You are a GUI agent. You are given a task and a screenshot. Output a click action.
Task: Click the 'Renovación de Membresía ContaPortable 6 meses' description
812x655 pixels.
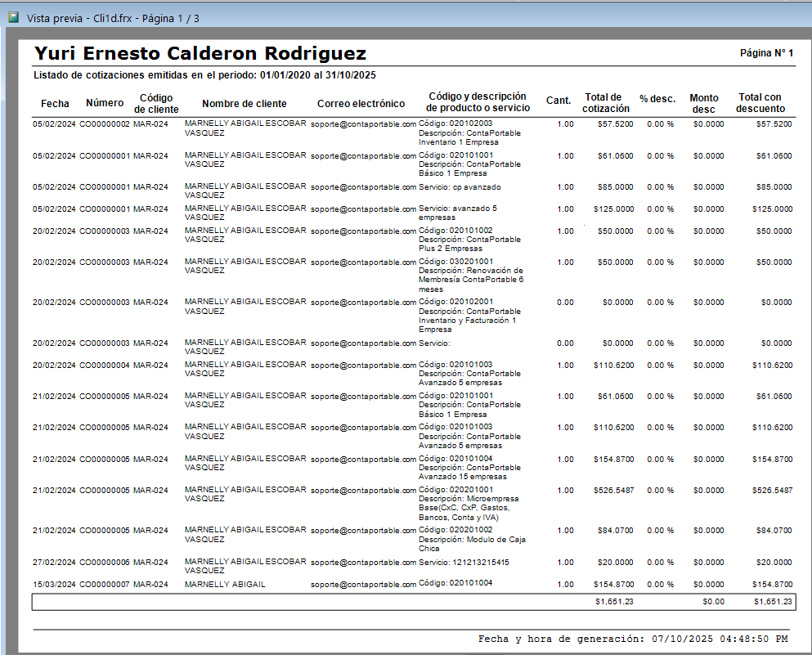point(471,280)
